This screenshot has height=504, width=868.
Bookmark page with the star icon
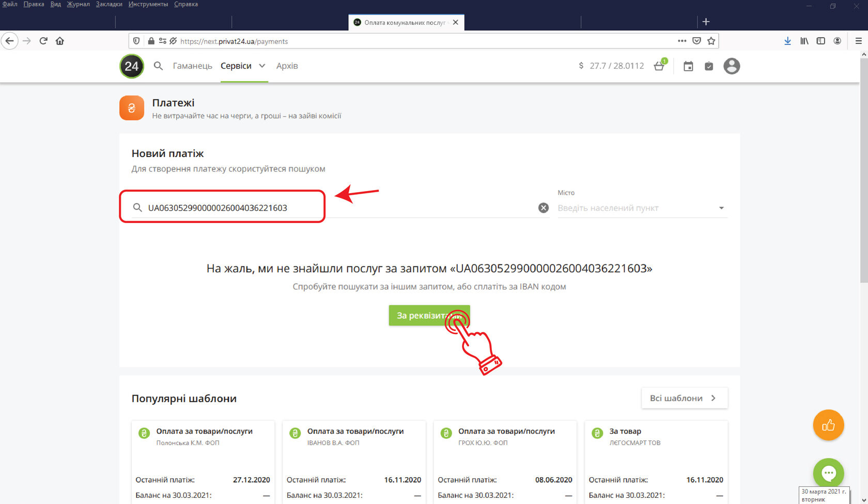pyautogui.click(x=711, y=41)
